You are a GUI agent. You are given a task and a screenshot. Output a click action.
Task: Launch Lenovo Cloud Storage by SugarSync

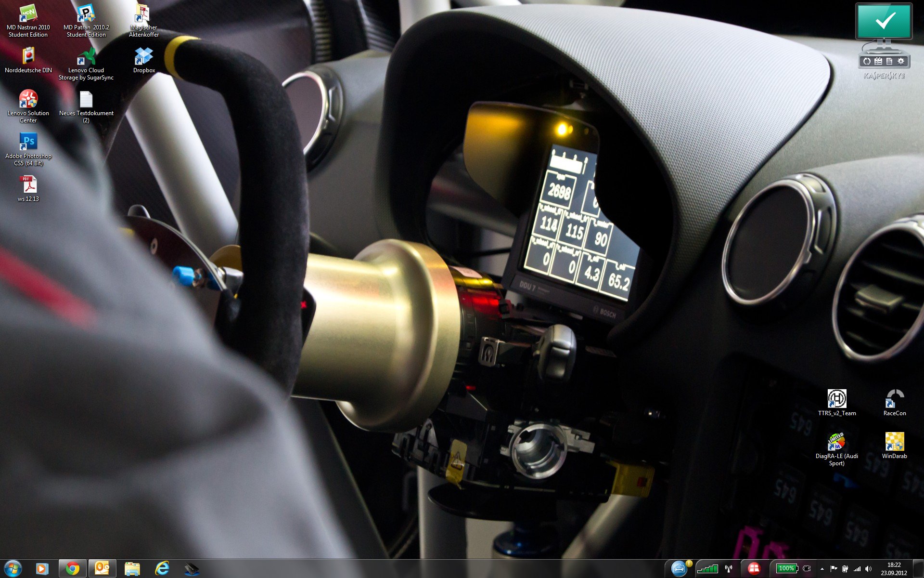click(86, 64)
